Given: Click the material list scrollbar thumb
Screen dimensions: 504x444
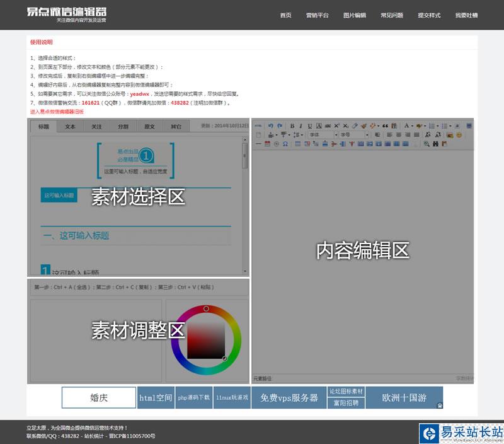Looking at the screenshot, I should (x=245, y=156).
